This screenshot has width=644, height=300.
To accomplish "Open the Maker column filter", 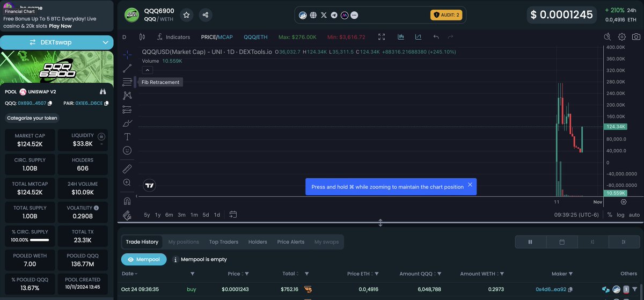I will [572, 274].
